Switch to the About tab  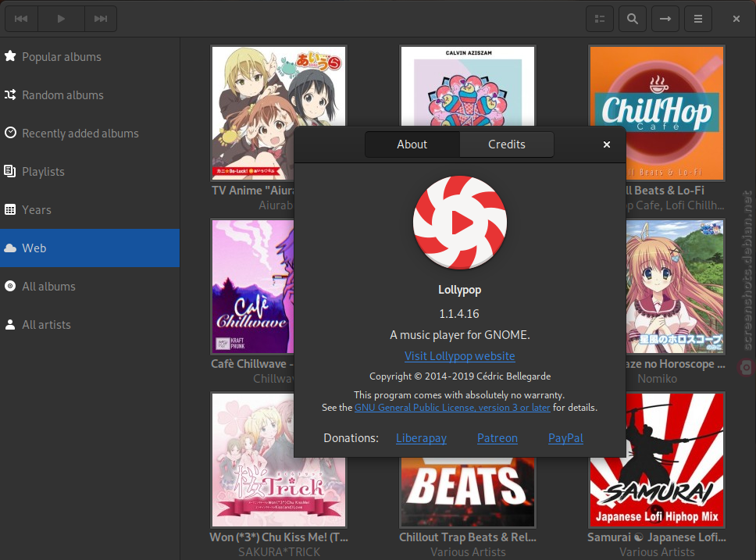coord(412,144)
